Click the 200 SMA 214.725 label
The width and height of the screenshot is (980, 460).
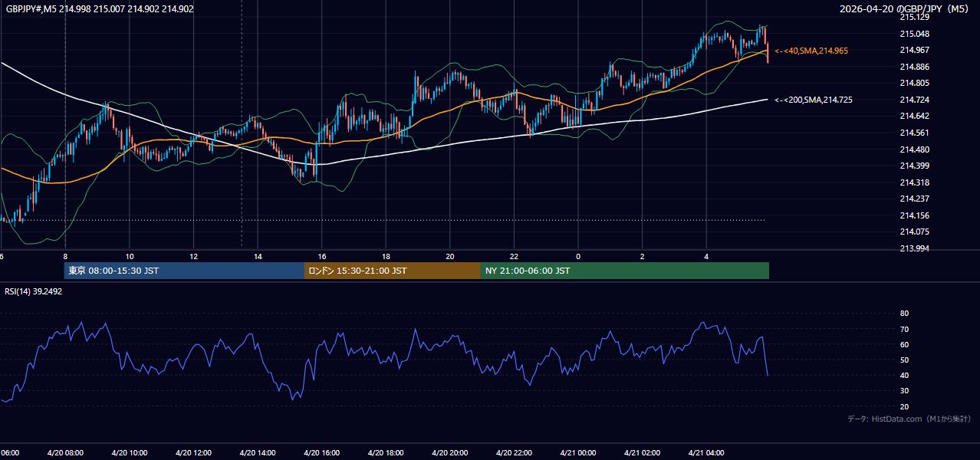814,100
